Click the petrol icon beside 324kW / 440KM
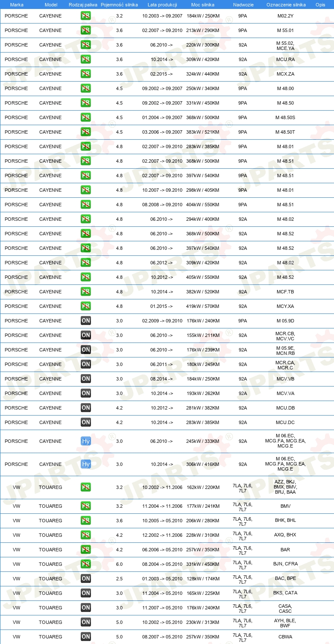The width and height of the screenshot is (334, 644). 85,74
